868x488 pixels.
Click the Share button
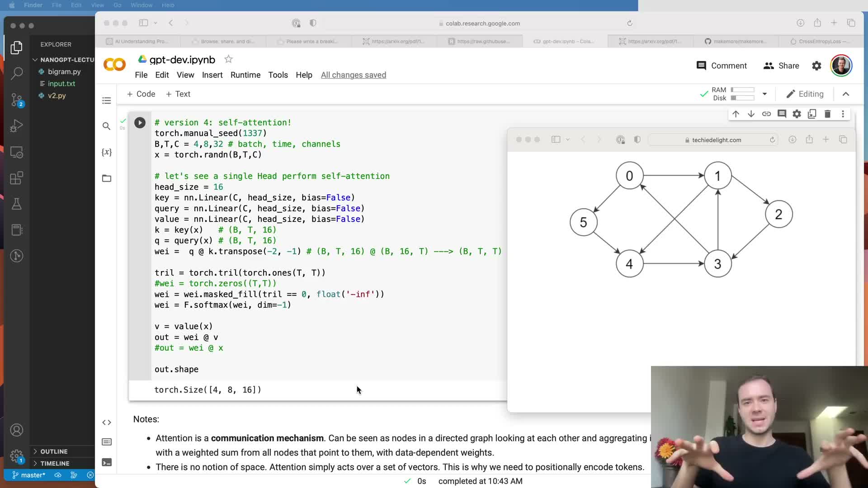(x=781, y=66)
